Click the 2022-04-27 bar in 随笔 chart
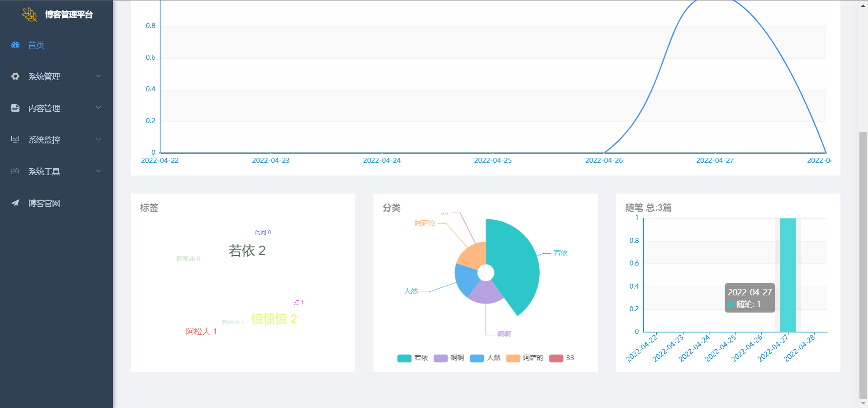This screenshot has height=408, width=868. coord(788,275)
